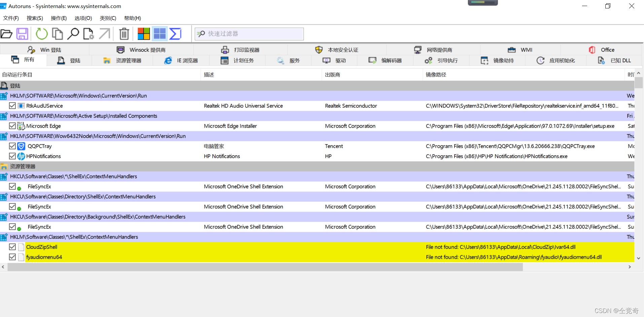Open the 选项(O) menu
This screenshot has width=644, height=317.
click(x=83, y=18)
